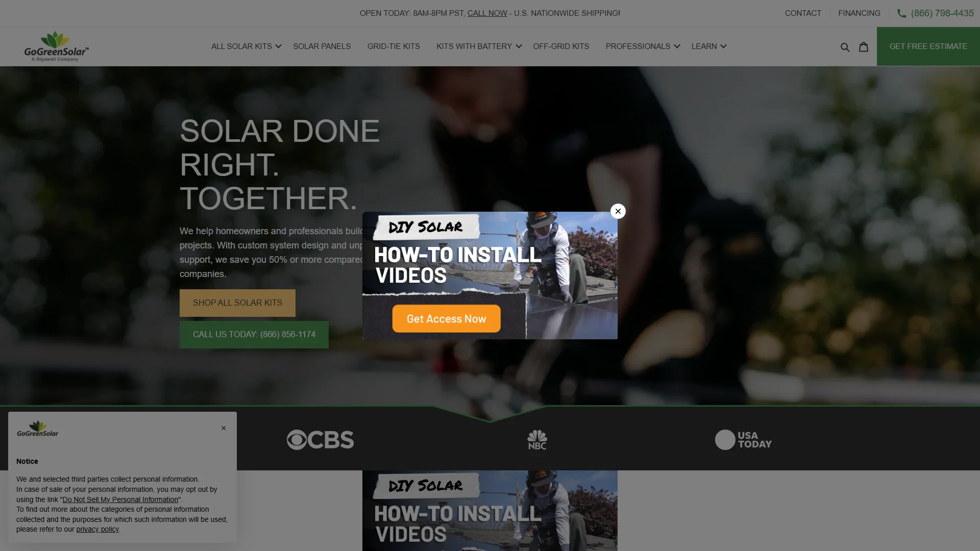The height and width of the screenshot is (551, 980).
Task: Open Do Not Sell My Personal Information link
Action: click(120, 500)
